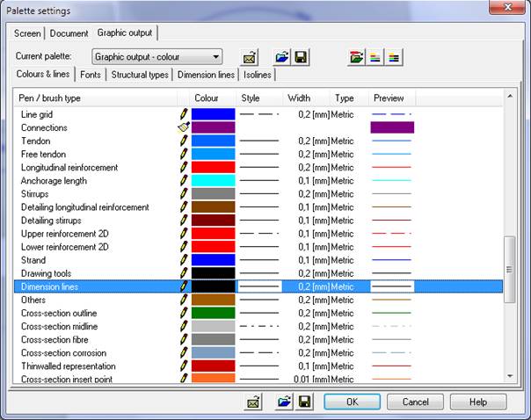
Task: Click the pencil icon in the Stirrups row
Action: click(x=184, y=193)
